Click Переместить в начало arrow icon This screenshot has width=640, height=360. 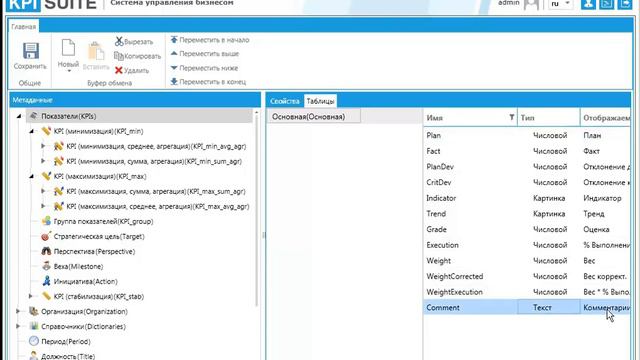click(x=174, y=40)
